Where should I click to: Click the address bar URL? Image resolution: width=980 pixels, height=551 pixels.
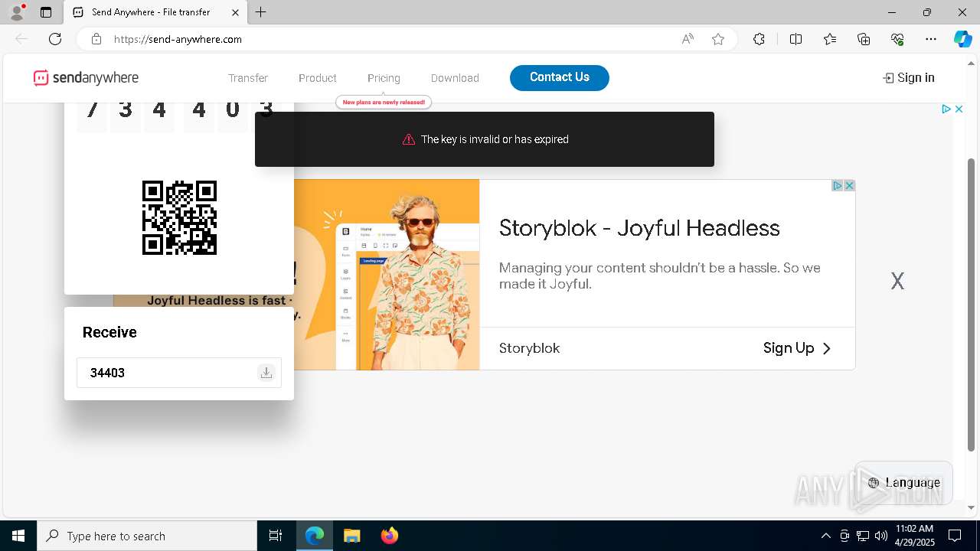(x=178, y=39)
